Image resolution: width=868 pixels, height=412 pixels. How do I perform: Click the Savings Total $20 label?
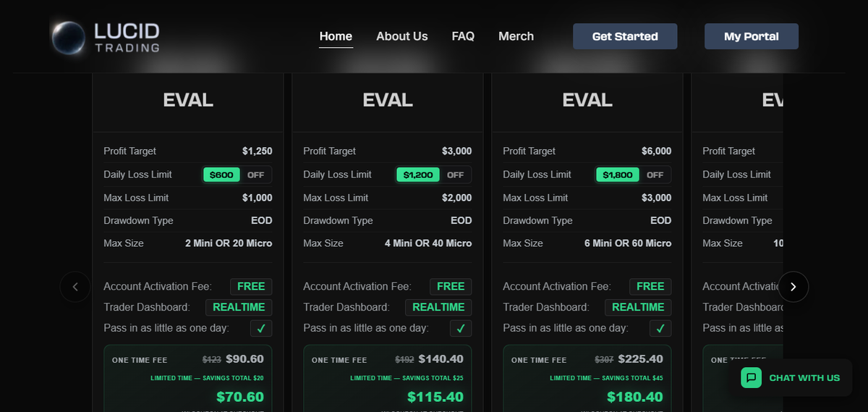pos(207,378)
